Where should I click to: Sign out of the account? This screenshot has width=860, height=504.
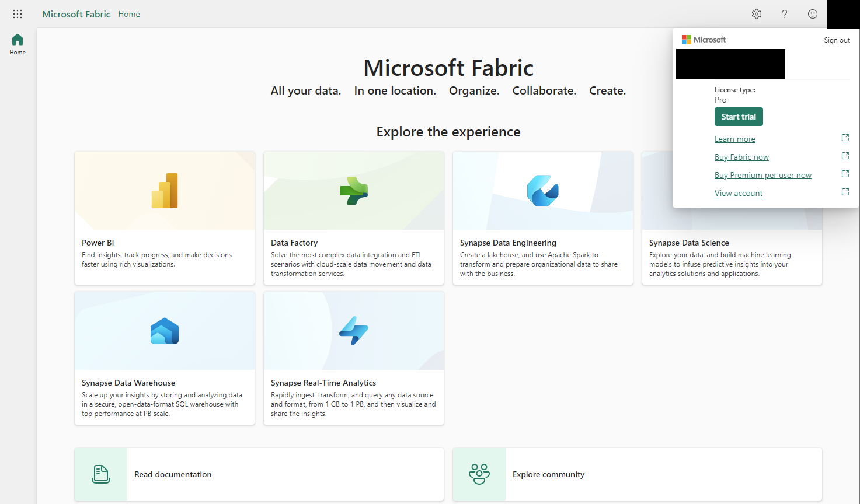coord(837,40)
